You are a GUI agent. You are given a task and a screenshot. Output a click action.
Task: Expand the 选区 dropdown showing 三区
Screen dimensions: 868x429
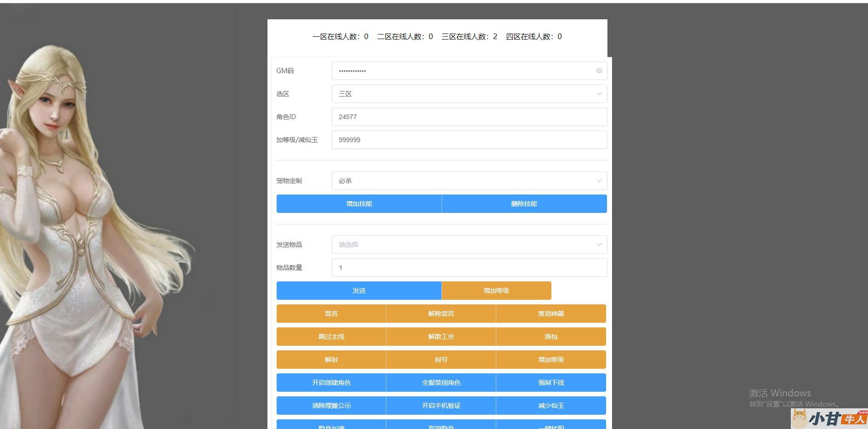click(x=469, y=94)
